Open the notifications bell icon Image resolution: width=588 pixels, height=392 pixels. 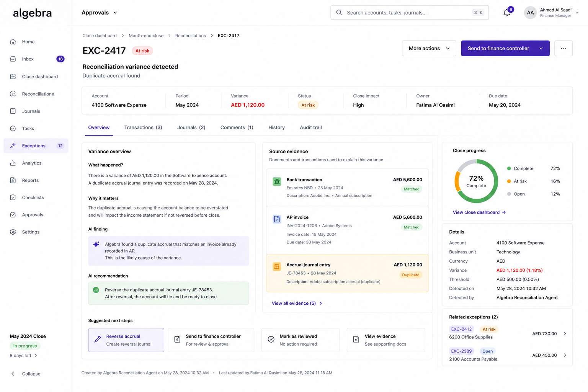point(506,13)
